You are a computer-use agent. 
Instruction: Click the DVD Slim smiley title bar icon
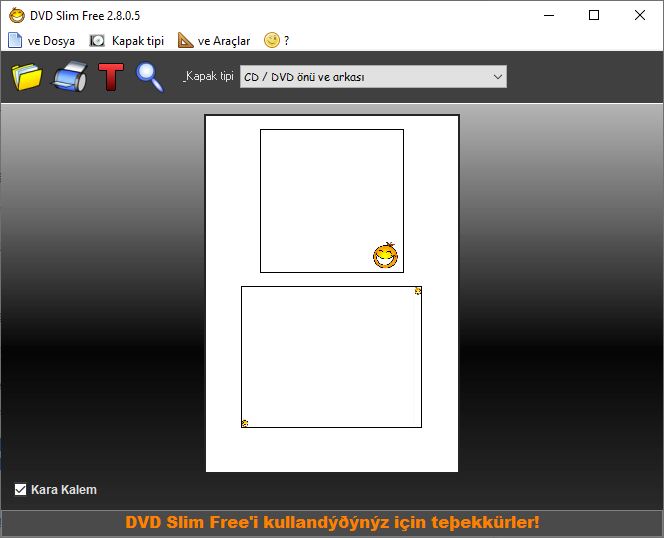click(17, 16)
